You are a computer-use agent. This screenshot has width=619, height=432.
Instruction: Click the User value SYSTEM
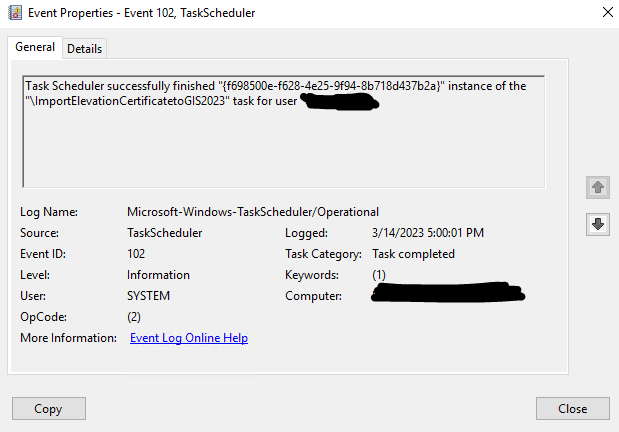(148, 296)
